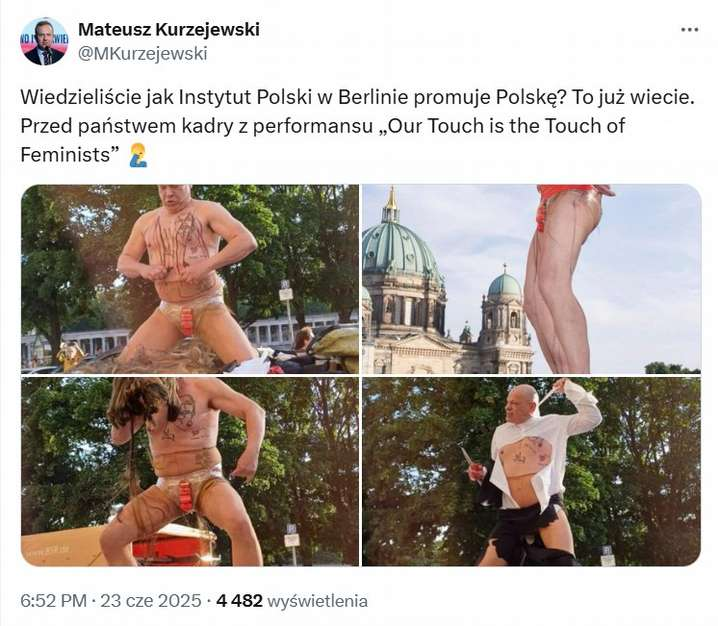Open the top-left photo of the tweet
The width and height of the screenshot is (718, 626).
pos(190,279)
